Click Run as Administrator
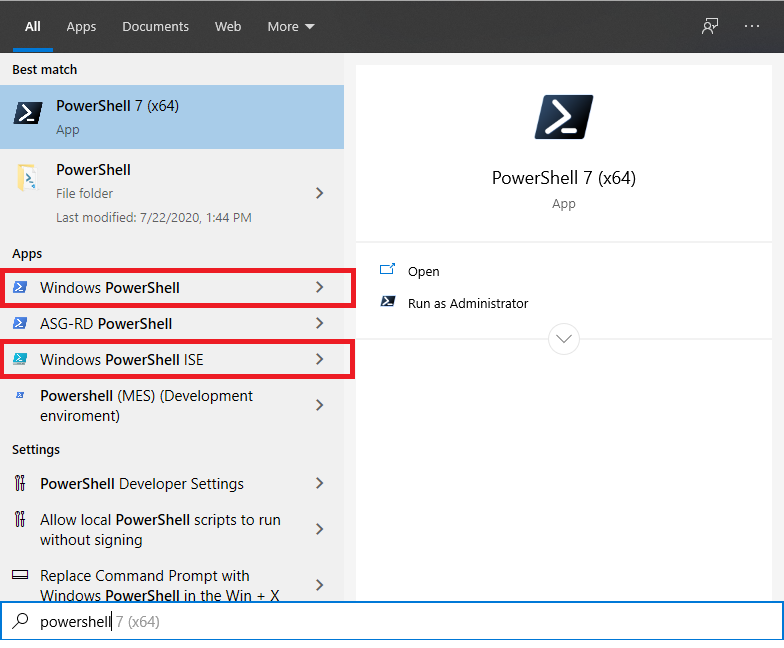The image size is (784, 648). 468,304
